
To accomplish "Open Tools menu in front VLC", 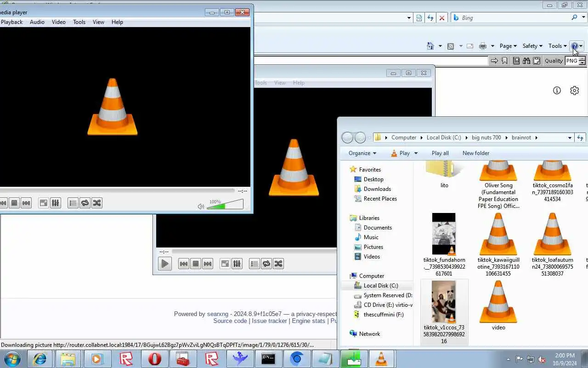I will pos(79,22).
